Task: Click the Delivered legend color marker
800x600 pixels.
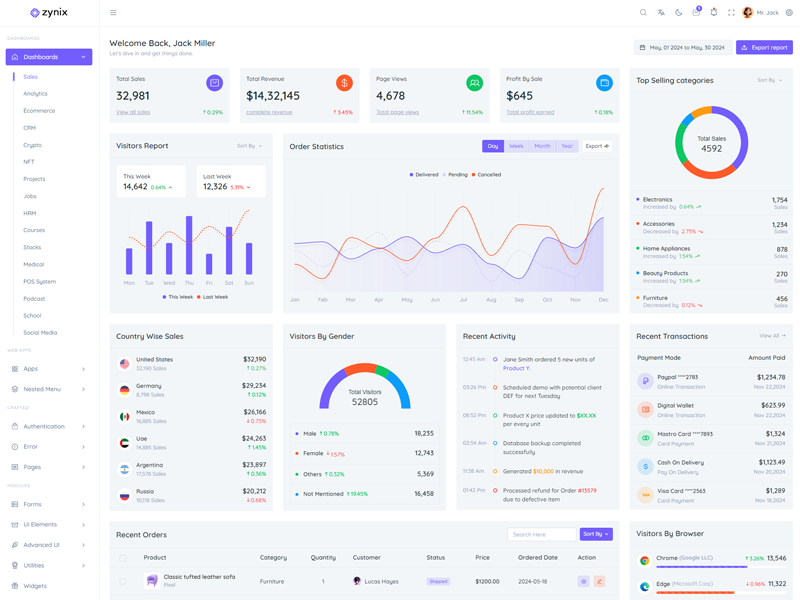Action: coord(411,175)
